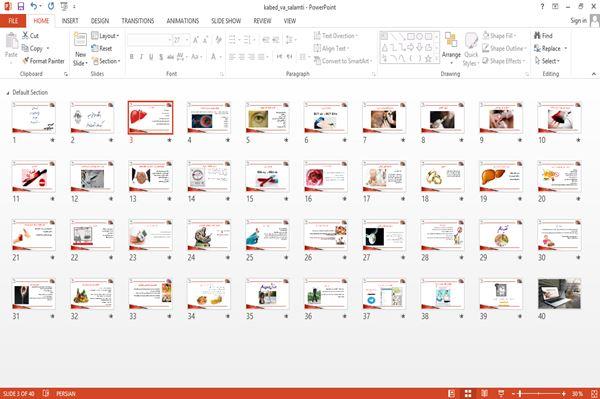Toggle Underline formatting
Image resolution: width=600 pixels, height=399 pixels.
click(151, 57)
